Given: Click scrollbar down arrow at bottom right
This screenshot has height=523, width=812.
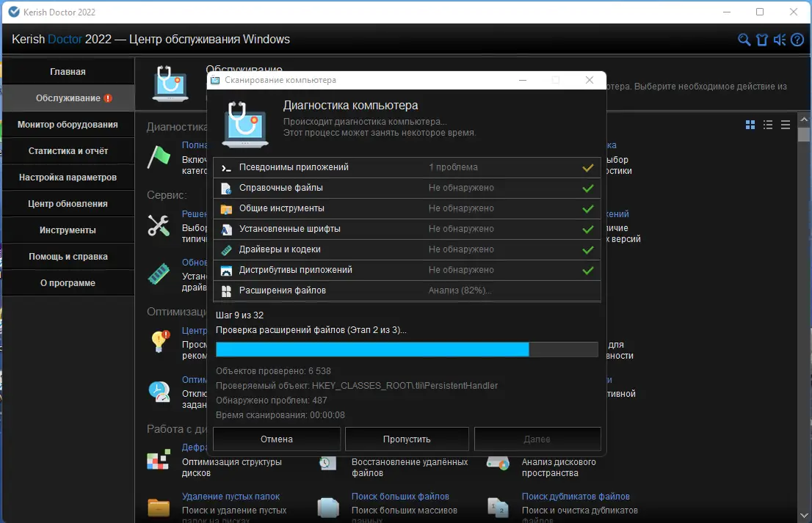Looking at the screenshot, I should point(804,516).
